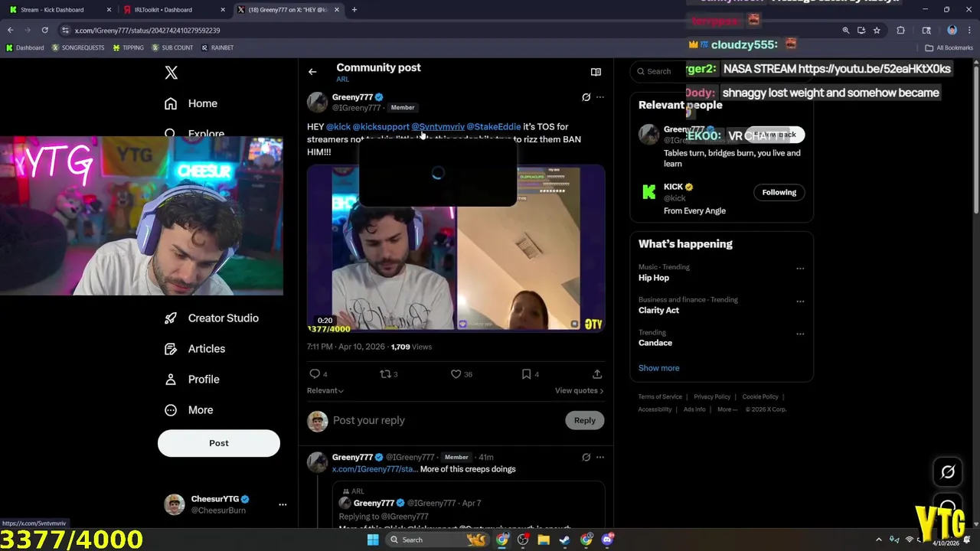Click Following button next to KICK
Image resolution: width=980 pixels, height=551 pixels.
(x=779, y=193)
